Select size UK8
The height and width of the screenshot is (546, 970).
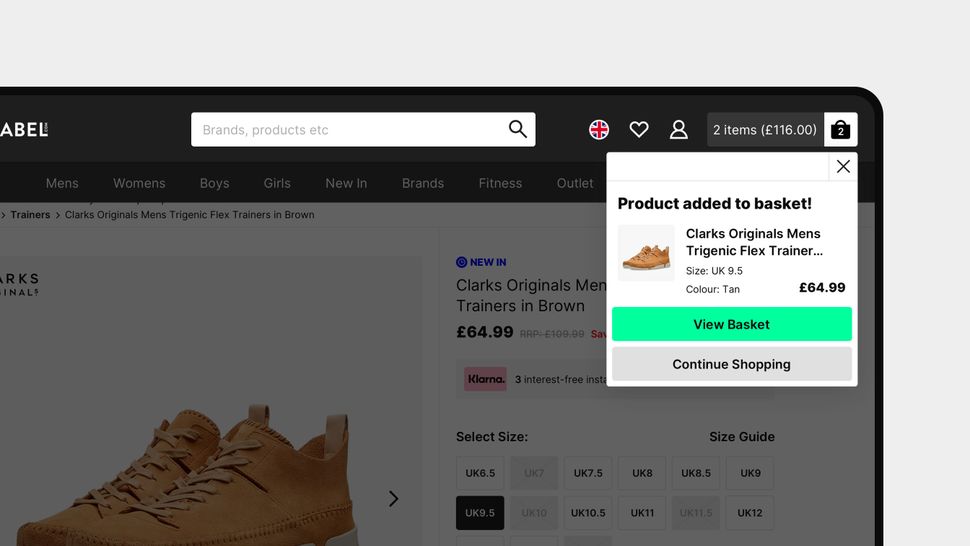pos(642,473)
